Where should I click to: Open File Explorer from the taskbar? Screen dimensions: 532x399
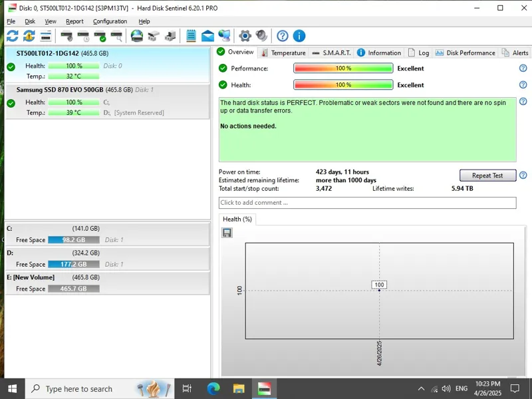pos(239,388)
